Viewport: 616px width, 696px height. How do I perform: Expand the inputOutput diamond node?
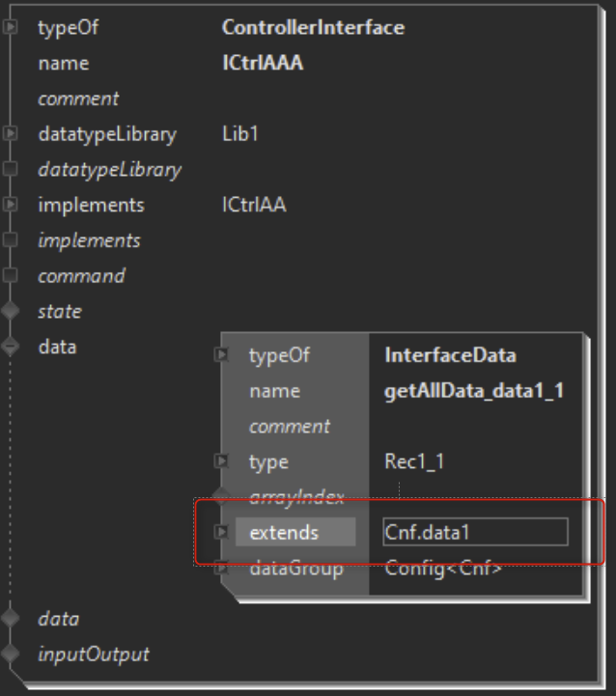pos(11,654)
